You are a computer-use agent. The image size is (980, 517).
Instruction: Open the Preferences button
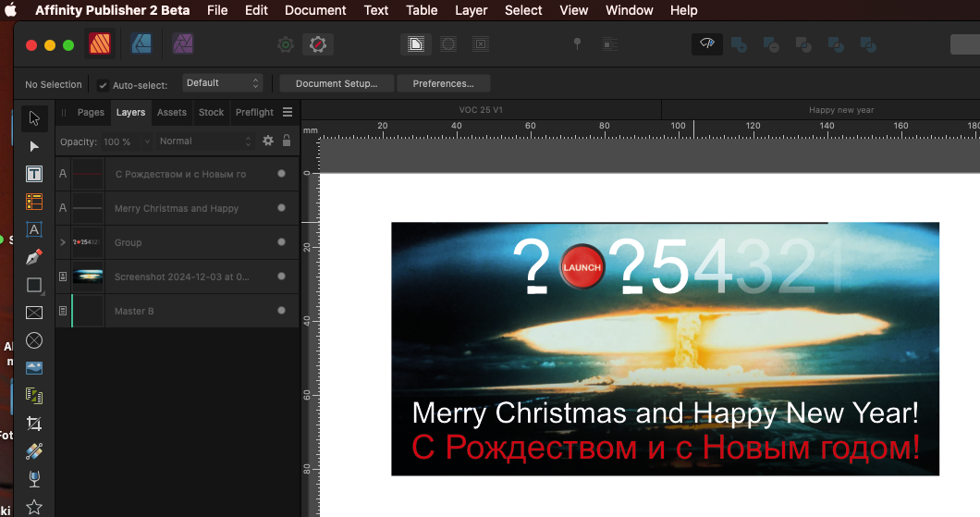(x=443, y=83)
